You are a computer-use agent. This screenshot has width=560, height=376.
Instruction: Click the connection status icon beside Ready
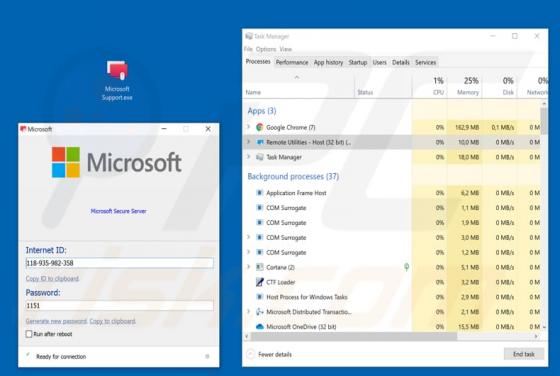click(x=28, y=356)
